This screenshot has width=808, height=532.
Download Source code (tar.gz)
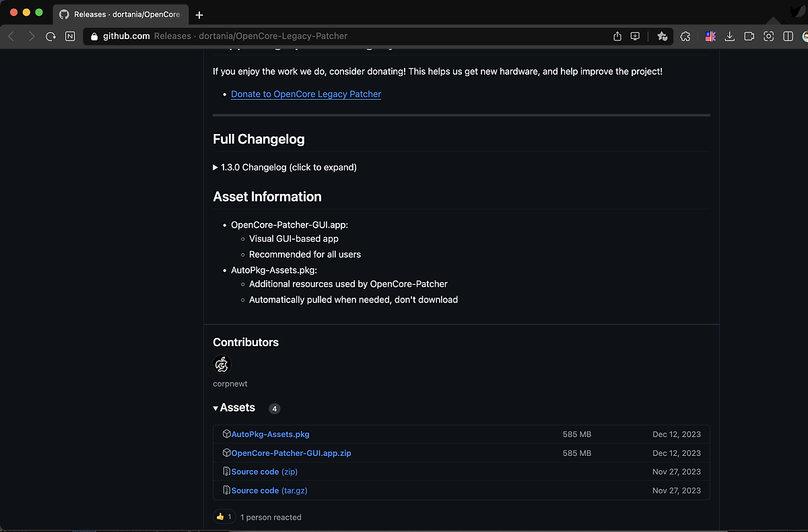(x=269, y=491)
